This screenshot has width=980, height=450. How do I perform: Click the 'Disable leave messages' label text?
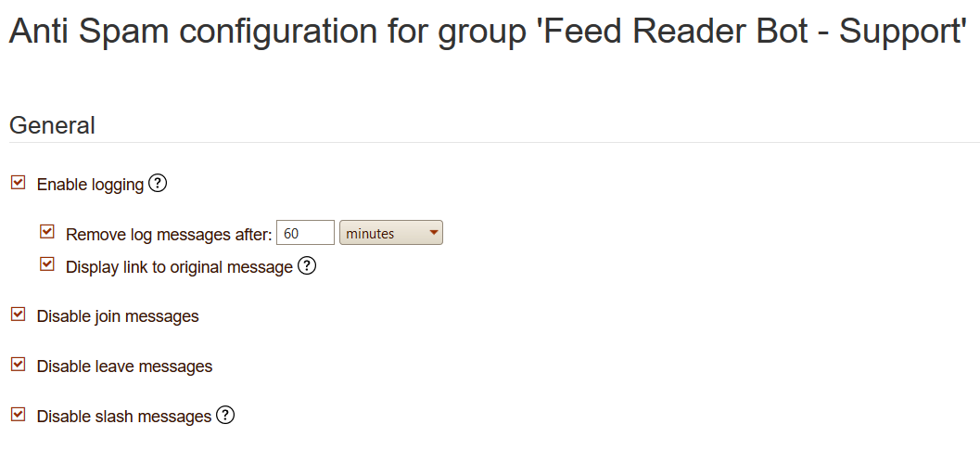[124, 366]
